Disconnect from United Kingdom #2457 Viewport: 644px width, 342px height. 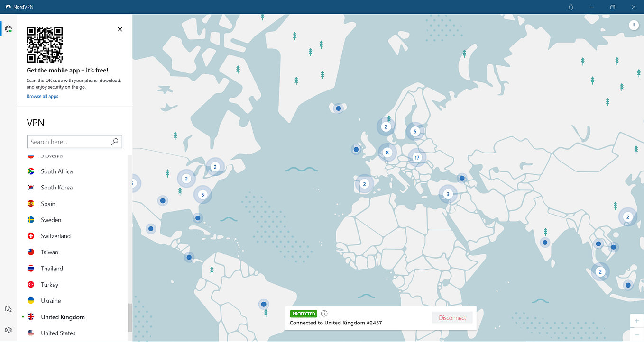[x=452, y=317]
